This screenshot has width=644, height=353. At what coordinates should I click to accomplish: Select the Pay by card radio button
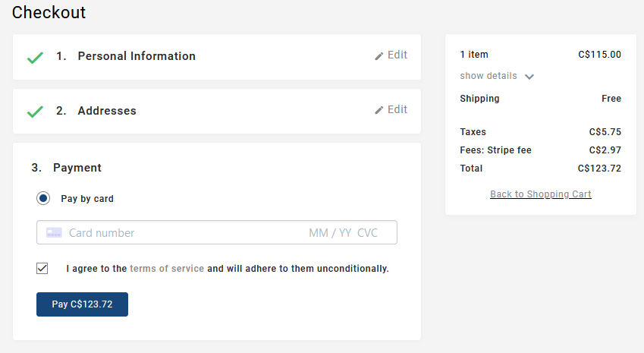click(43, 199)
